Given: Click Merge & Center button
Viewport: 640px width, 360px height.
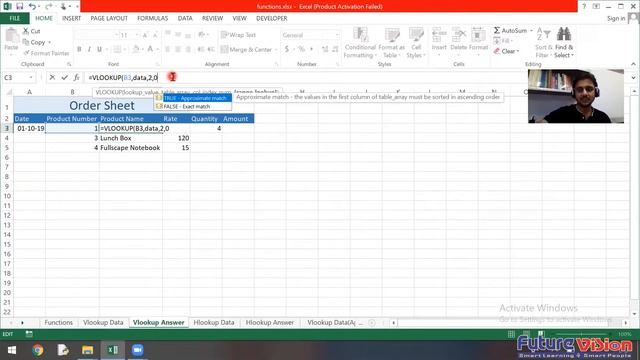Looking at the screenshot, I should (247, 49).
